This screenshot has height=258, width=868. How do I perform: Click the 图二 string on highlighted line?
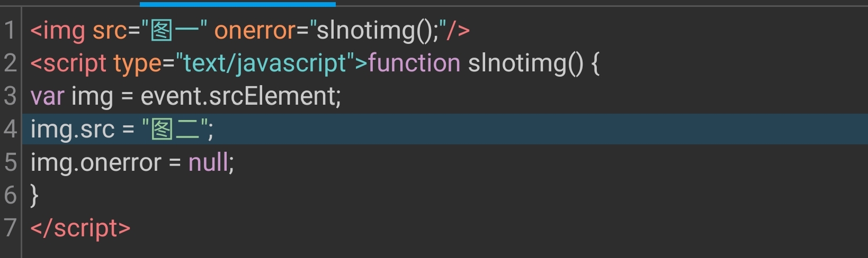176,129
